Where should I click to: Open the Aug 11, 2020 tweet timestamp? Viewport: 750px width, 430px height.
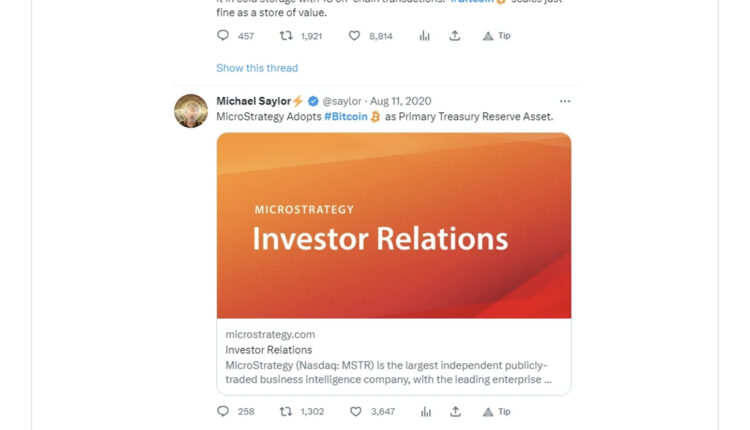pos(401,101)
